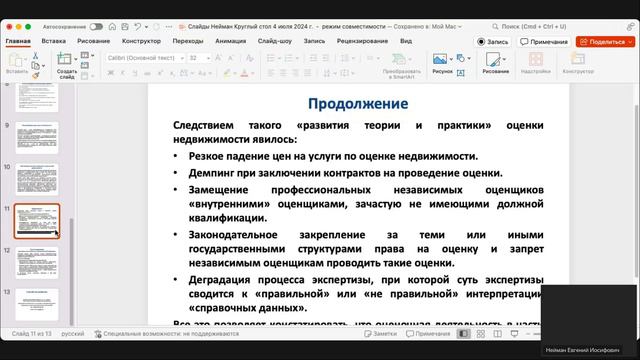Expand the Рисунок dropdown arrow
640x360 pixels.
[x=451, y=59]
